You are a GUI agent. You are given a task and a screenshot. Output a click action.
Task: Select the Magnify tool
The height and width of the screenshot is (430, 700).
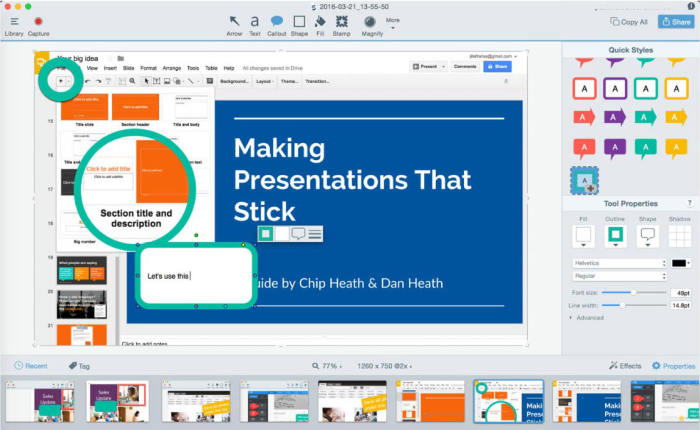coord(372,26)
